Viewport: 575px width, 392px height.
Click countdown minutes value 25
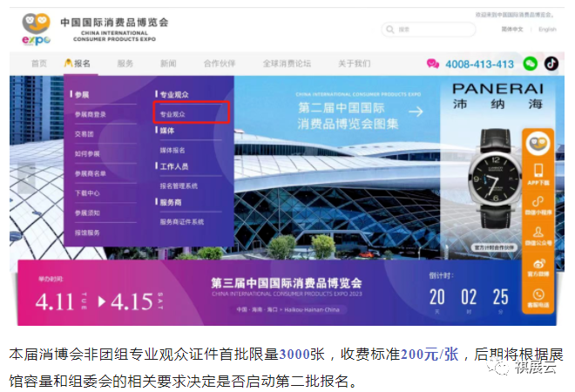500,297
